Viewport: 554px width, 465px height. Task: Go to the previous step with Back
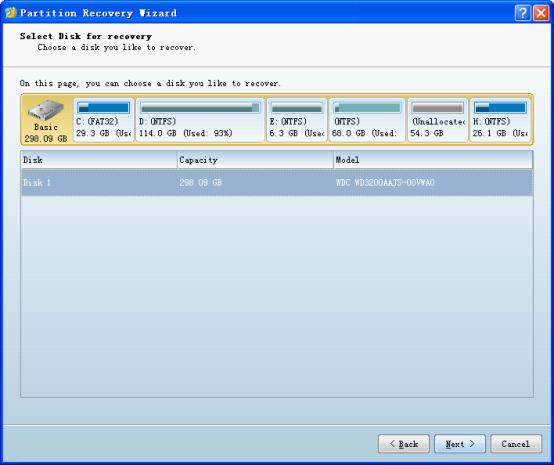coord(404,444)
